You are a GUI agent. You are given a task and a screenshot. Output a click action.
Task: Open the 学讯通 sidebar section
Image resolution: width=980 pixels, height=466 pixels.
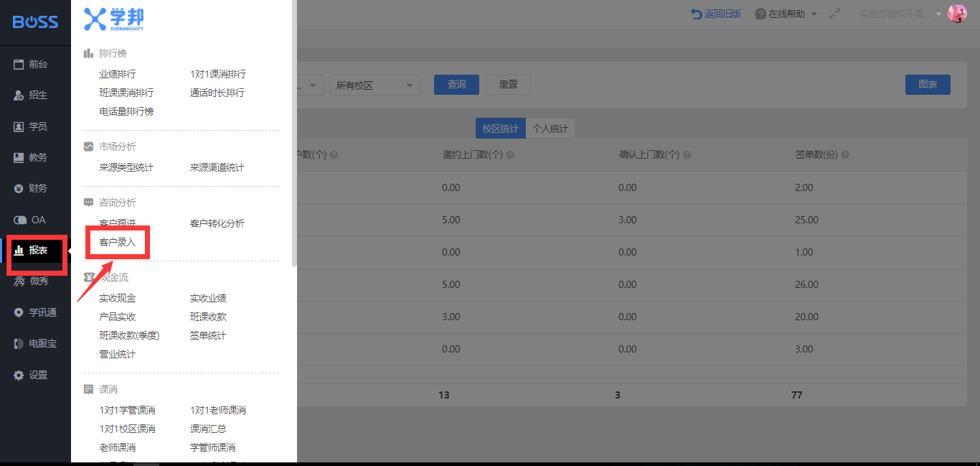(x=35, y=312)
